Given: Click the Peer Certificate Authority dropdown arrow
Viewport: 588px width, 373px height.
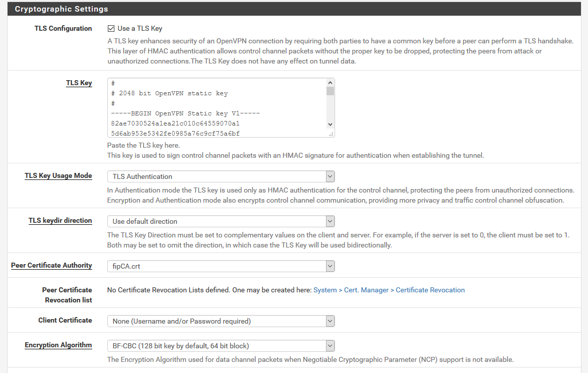Looking at the screenshot, I should [330, 266].
